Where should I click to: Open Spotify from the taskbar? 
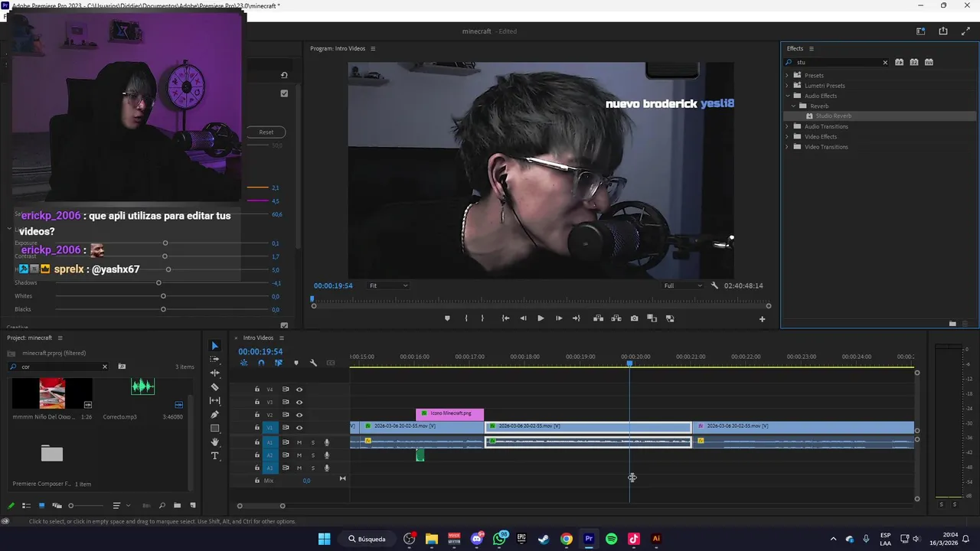click(611, 539)
